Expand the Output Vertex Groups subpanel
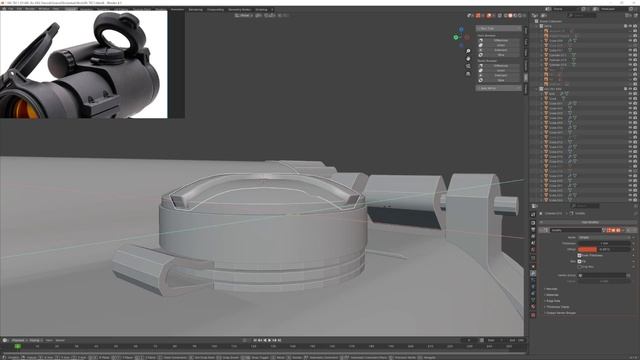The width and height of the screenshot is (640, 360). (560, 313)
